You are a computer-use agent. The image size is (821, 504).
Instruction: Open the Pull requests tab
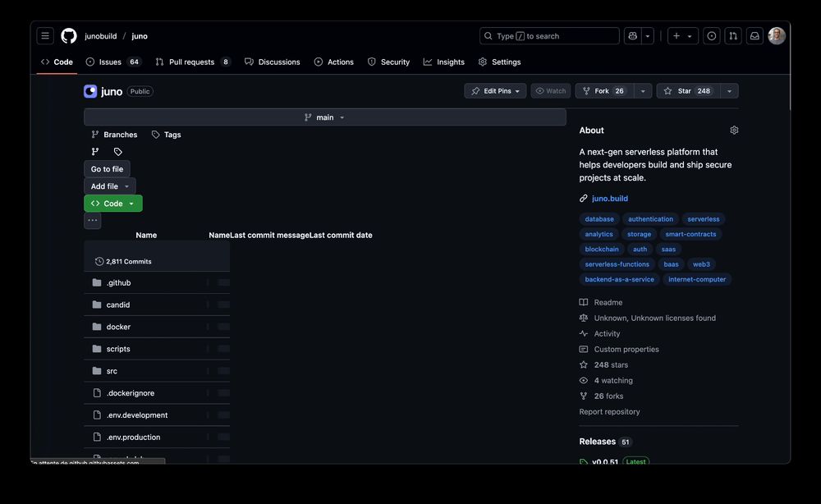193,62
